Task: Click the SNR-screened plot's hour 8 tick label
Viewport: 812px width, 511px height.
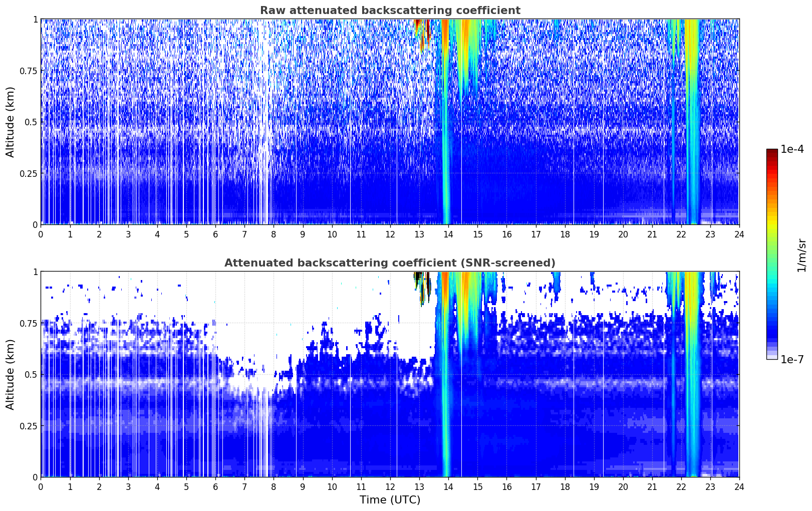Action: coord(274,486)
